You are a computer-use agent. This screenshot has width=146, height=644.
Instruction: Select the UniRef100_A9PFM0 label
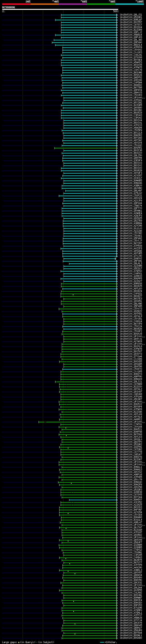click(131, 376)
